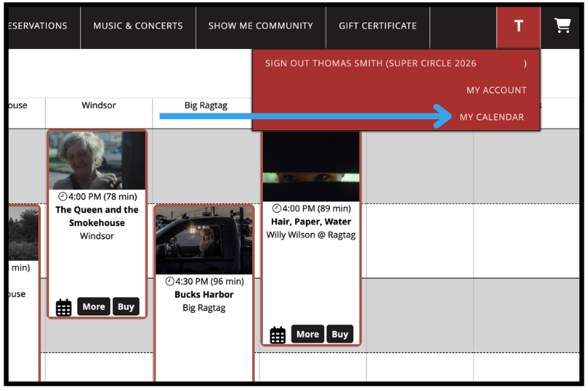Open the shopping cart icon
588x391 pixels.
click(562, 26)
